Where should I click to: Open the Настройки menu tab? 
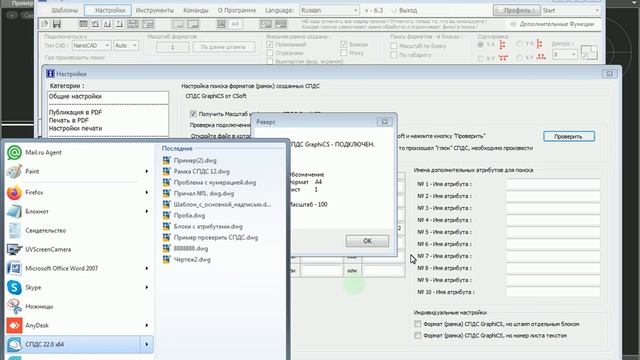[108, 10]
